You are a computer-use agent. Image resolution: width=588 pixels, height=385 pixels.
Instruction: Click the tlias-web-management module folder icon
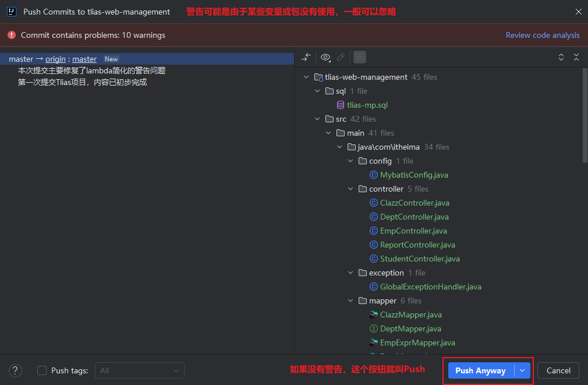click(318, 77)
